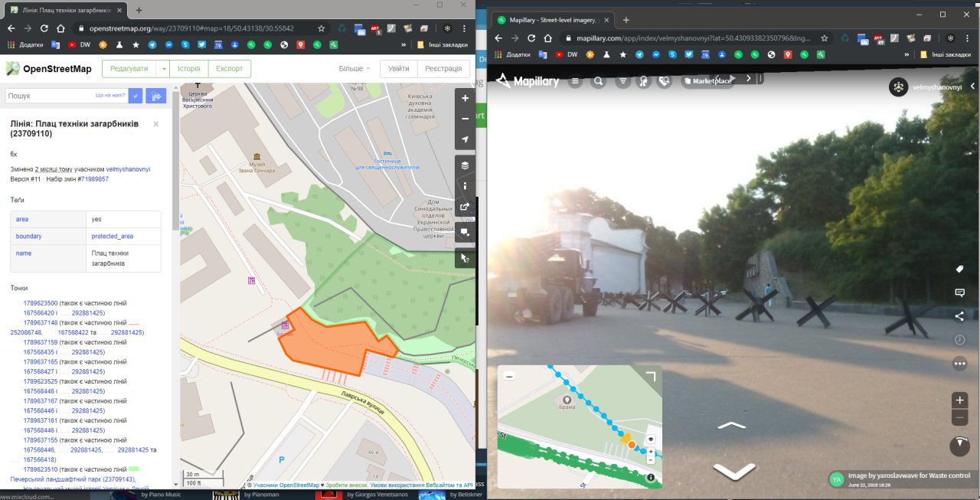
Task: Move forward in the Mapillary sequence
Action: 732,425
